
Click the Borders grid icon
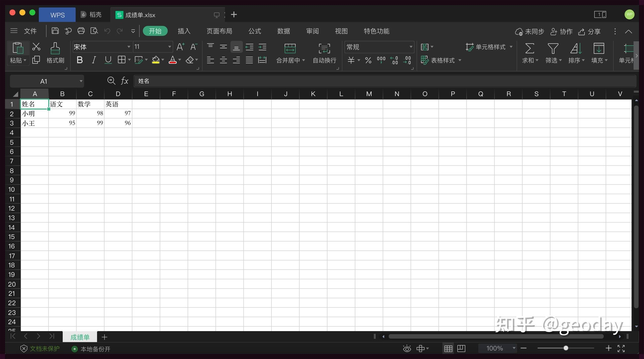coord(122,60)
